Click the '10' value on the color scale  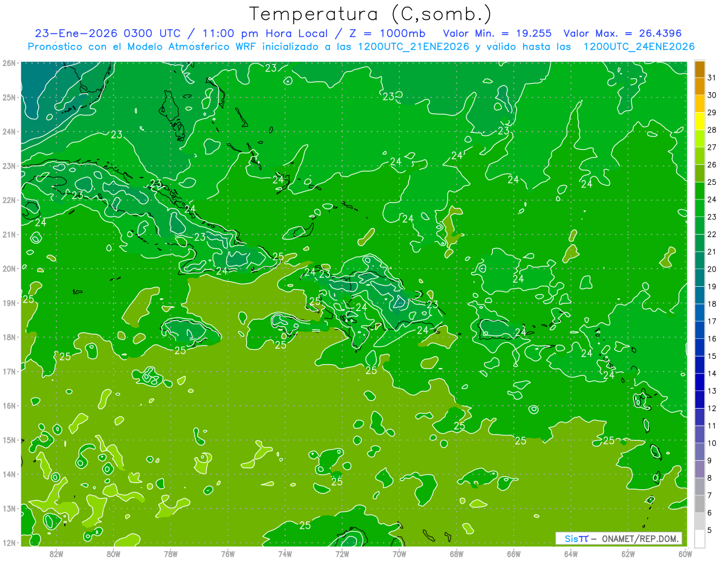click(712, 443)
